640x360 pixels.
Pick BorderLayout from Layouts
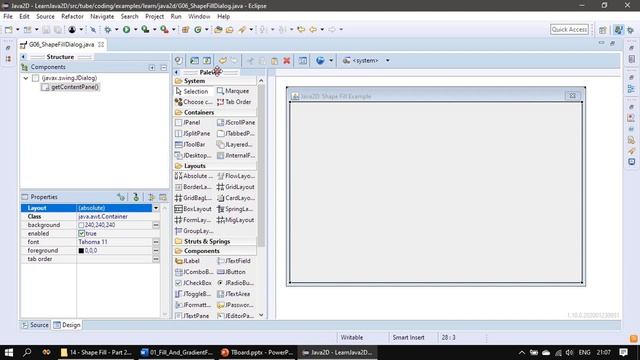point(193,187)
